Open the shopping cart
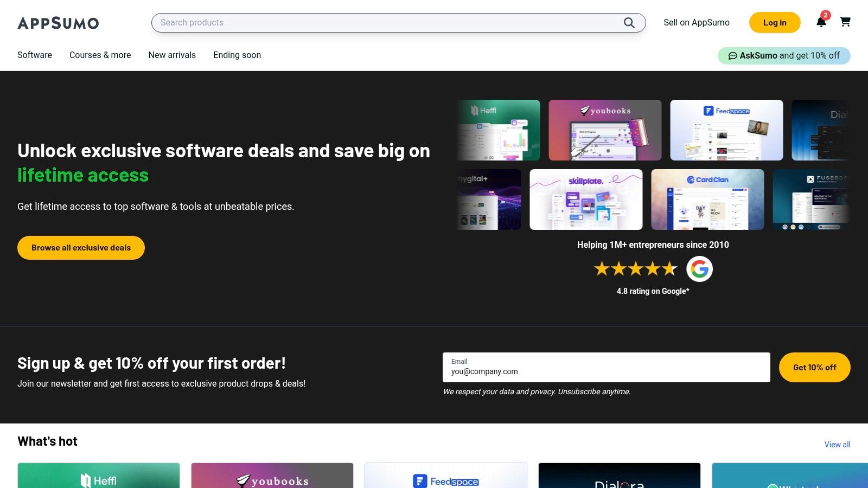 point(845,22)
